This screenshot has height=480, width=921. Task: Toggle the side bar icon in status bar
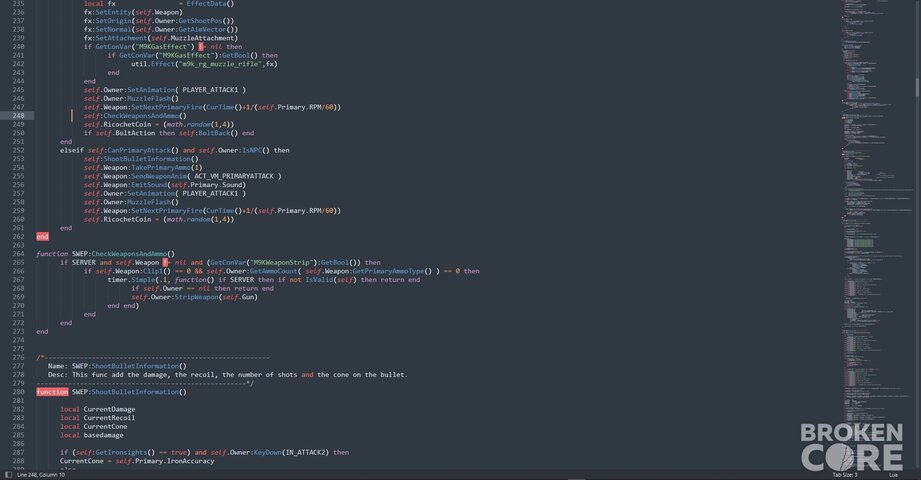click(8, 475)
